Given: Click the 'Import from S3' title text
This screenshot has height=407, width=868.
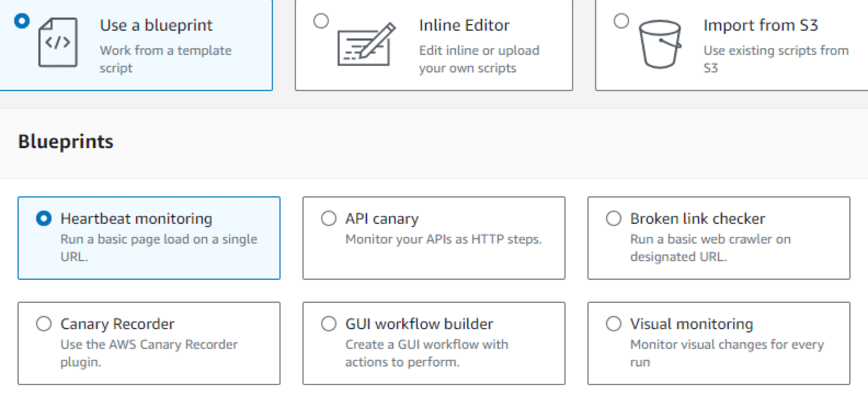Looking at the screenshot, I should click(761, 25).
